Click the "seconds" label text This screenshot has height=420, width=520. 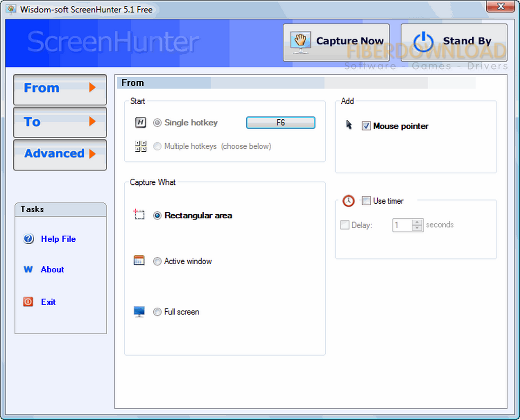(x=440, y=224)
